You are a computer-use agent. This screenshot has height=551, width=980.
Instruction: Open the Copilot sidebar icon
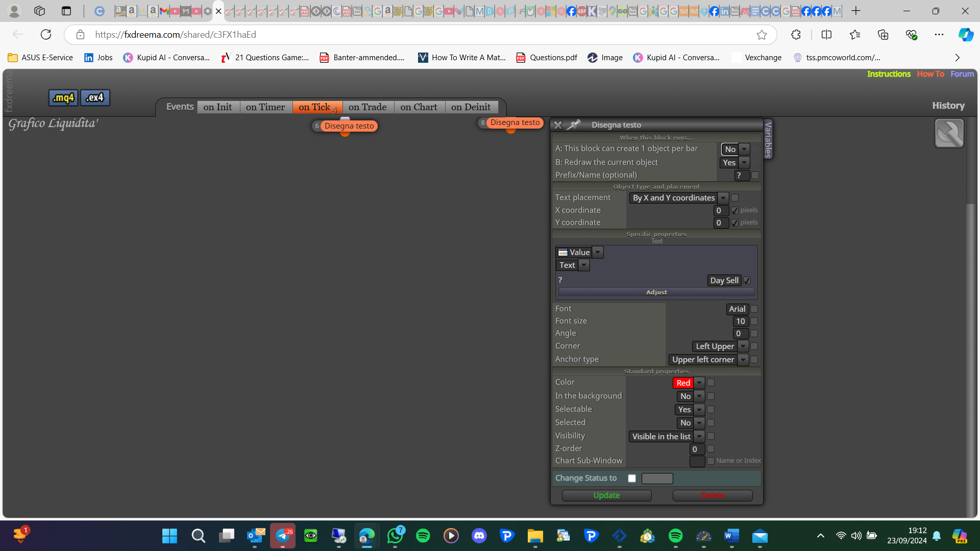pyautogui.click(x=965, y=35)
